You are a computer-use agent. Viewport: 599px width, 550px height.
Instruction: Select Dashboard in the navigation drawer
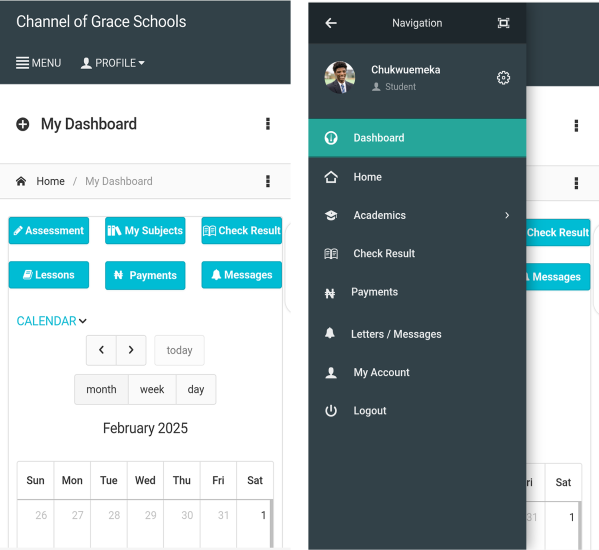click(417, 138)
